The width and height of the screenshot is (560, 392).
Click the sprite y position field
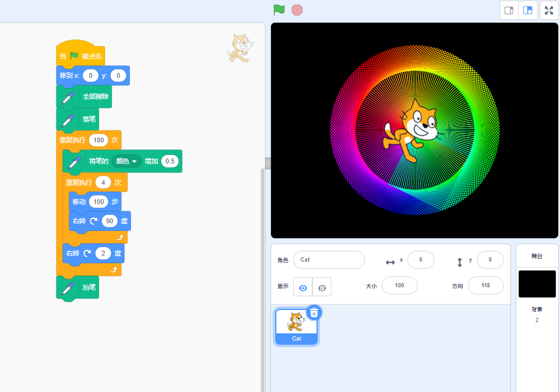(490, 260)
